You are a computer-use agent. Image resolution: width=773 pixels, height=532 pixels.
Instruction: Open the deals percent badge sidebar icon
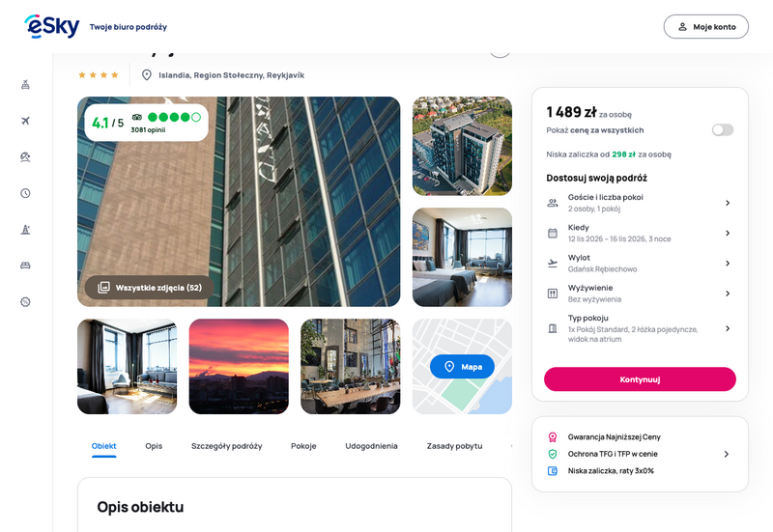25,302
